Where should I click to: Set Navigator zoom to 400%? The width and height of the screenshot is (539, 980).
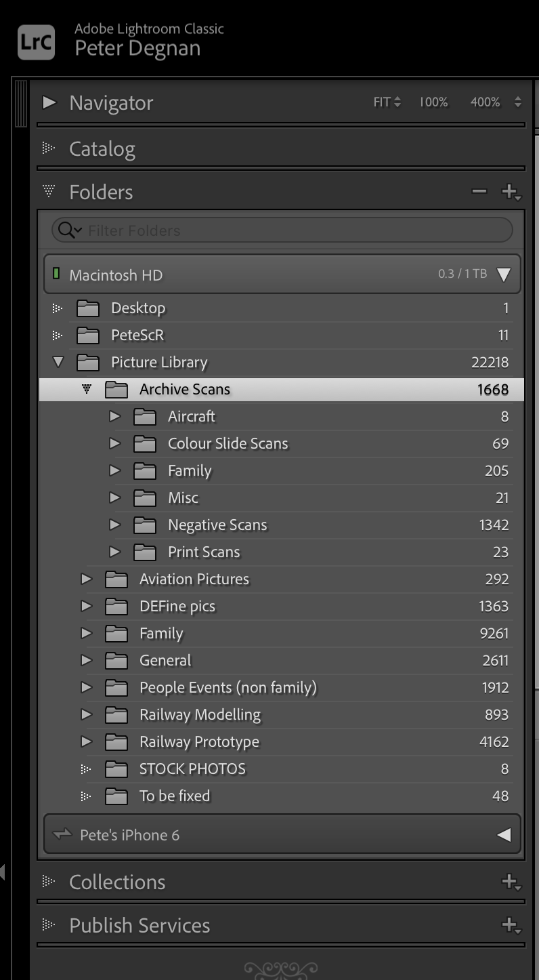[486, 102]
